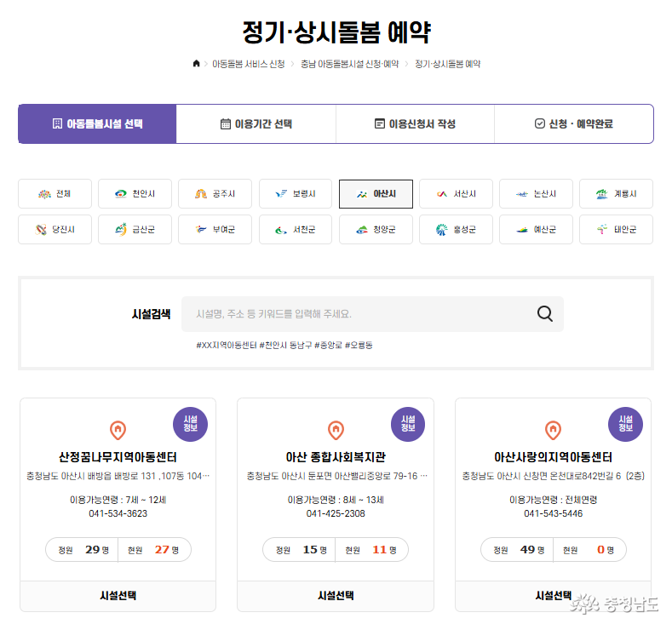Filter facilities by 부여군
Image resolution: width=672 pixels, height=624 pixels.
pos(215,230)
